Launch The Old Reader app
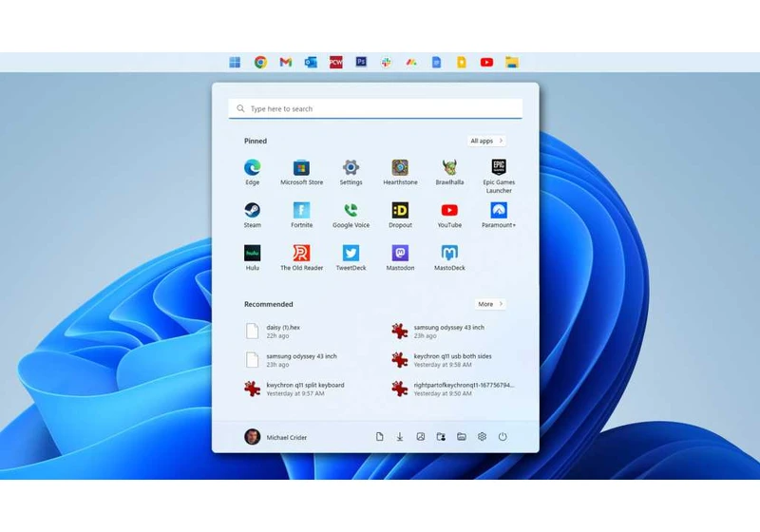 coord(301,257)
